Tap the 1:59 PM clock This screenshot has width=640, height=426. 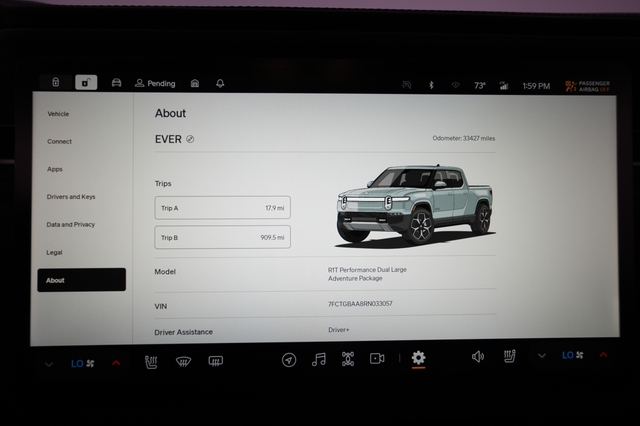click(x=536, y=86)
